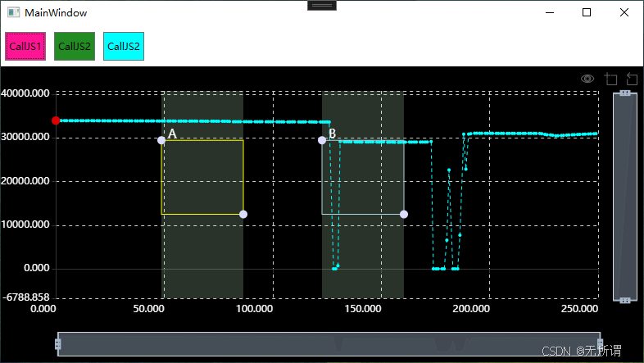Click the green CallJS2 button
This screenshot has height=363, width=644.
(x=75, y=47)
